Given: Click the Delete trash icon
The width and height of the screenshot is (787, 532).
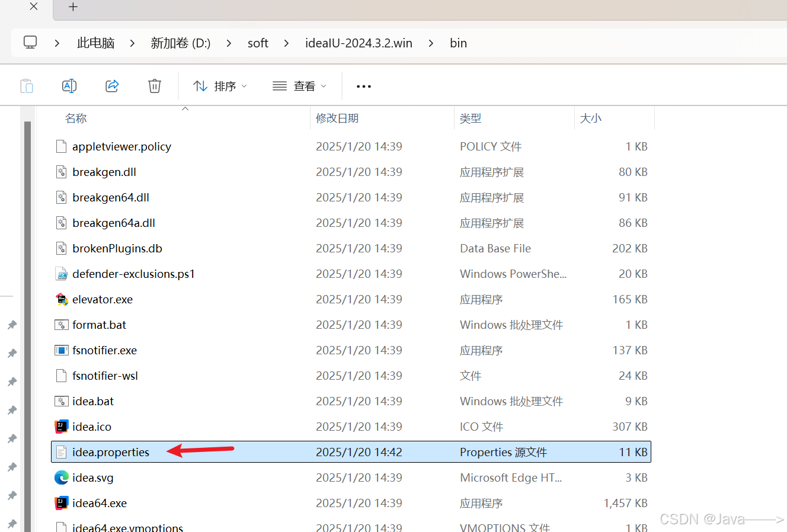Looking at the screenshot, I should (x=155, y=86).
